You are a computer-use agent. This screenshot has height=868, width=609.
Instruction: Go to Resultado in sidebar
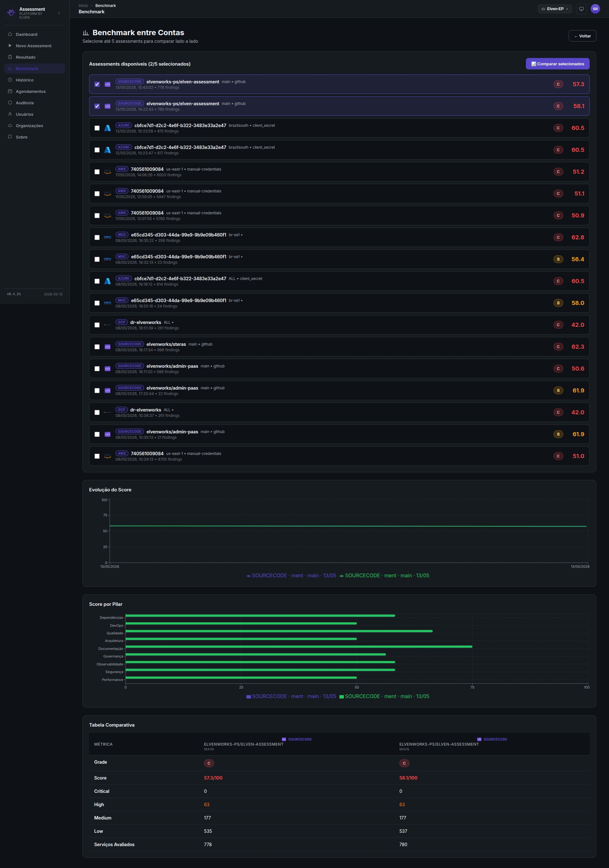(x=35, y=57)
